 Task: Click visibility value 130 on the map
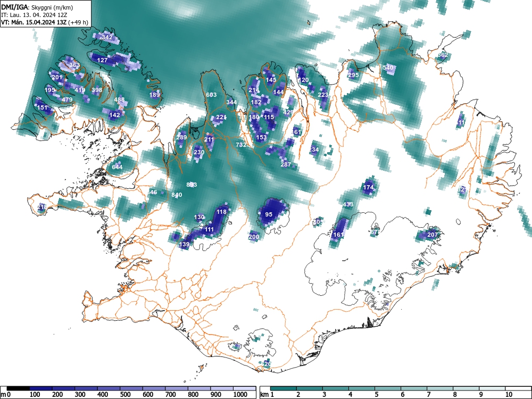[199, 218]
